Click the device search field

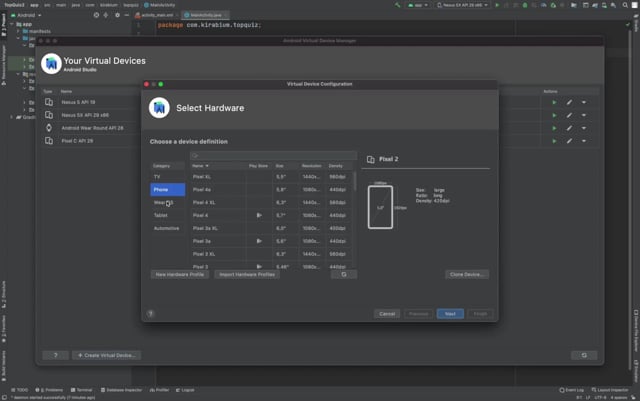tap(273, 155)
